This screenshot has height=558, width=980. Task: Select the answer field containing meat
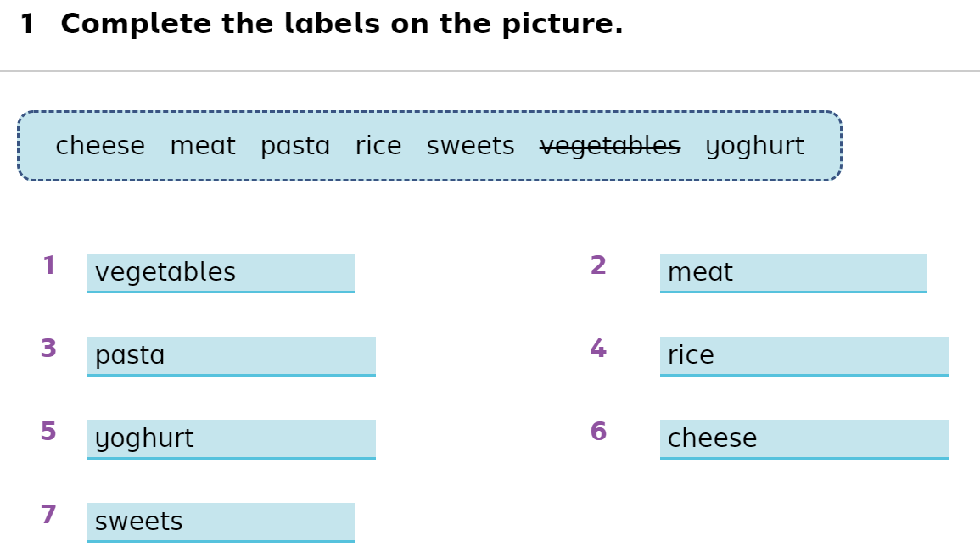(793, 273)
